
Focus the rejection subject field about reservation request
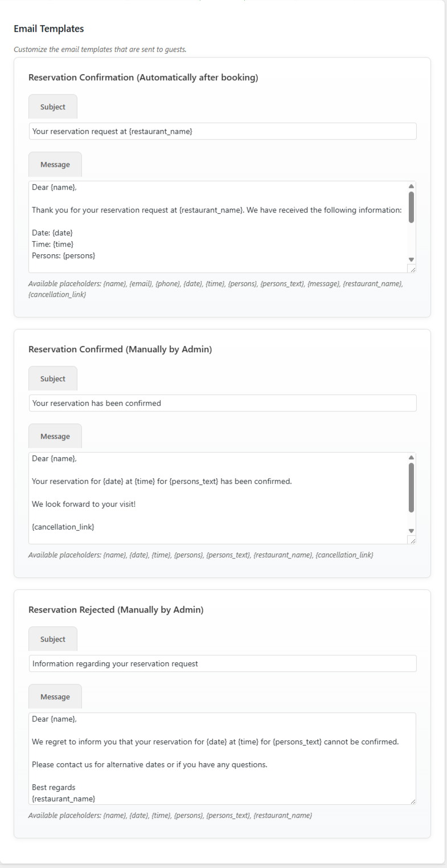point(222,663)
